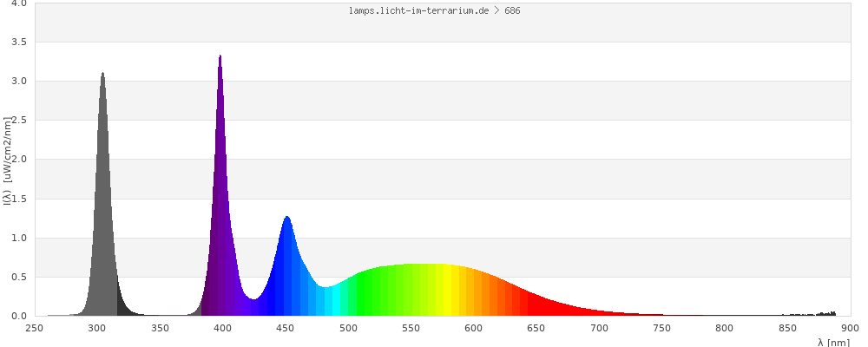Click the 0.5 y-axis tick label
Screen dimensions: 868x347
point(18,278)
